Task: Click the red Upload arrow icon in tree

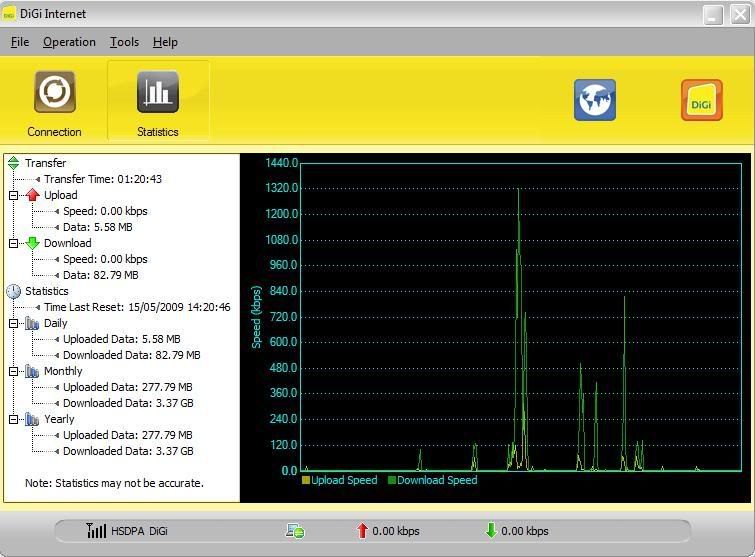Action: (32, 195)
